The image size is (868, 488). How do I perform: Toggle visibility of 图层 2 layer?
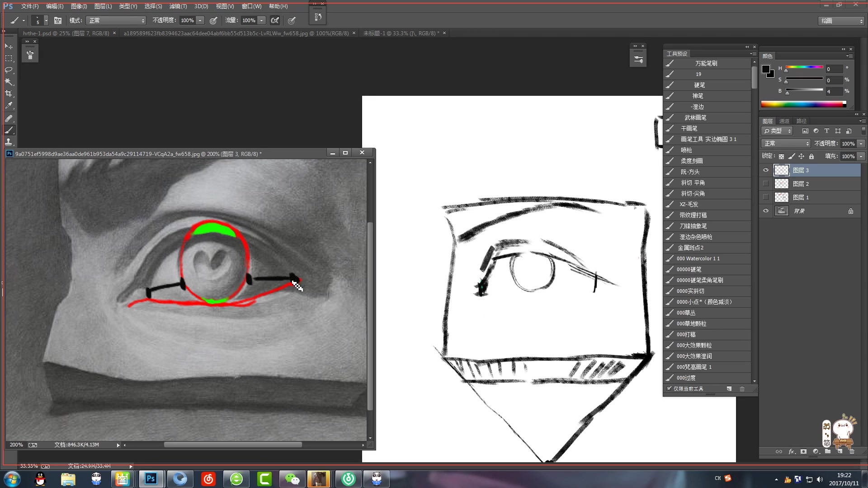pos(766,183)
